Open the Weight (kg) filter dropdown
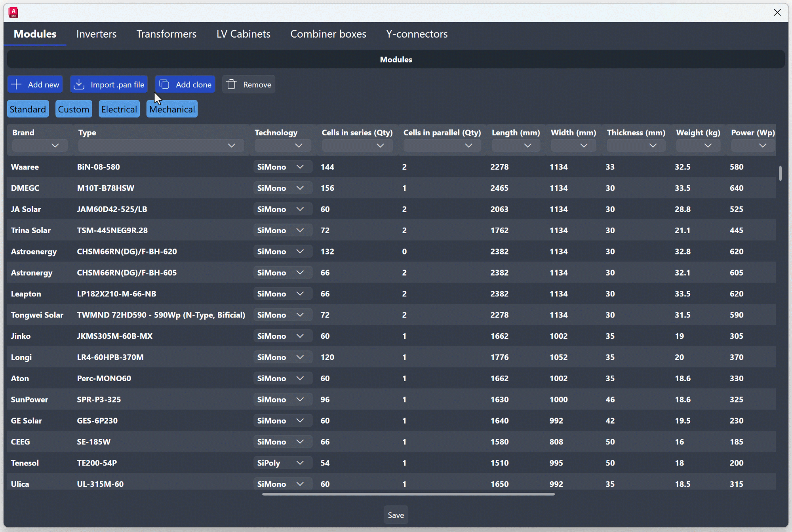Viewport: 792px width, 532px height. [x=698, y=146]
